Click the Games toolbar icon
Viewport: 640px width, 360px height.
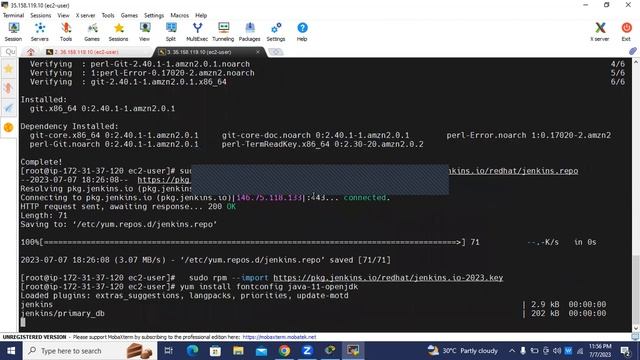coord(92,31)
